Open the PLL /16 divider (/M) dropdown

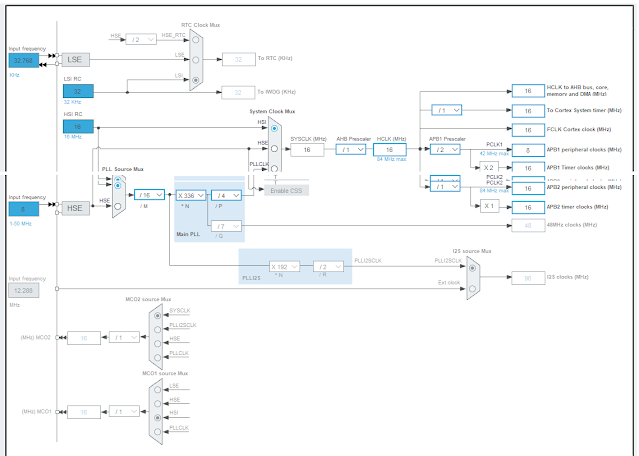(x=150, y=195)
